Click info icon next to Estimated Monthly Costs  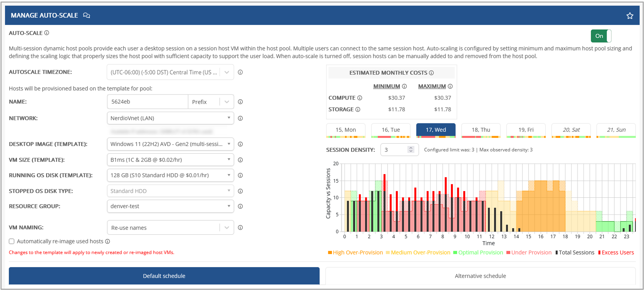(431, 73)
